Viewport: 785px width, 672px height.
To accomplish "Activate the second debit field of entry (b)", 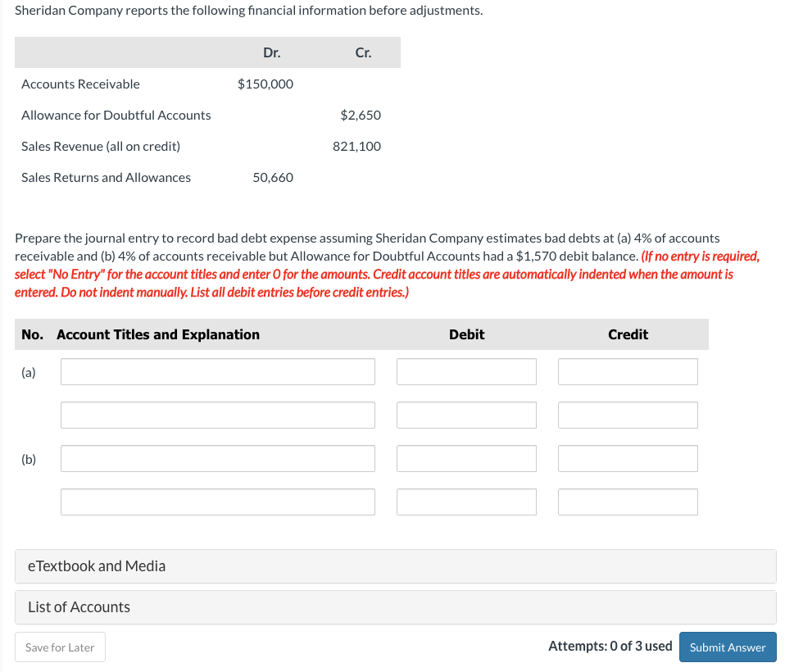I will pyautogui.click(x=466, y=502).
